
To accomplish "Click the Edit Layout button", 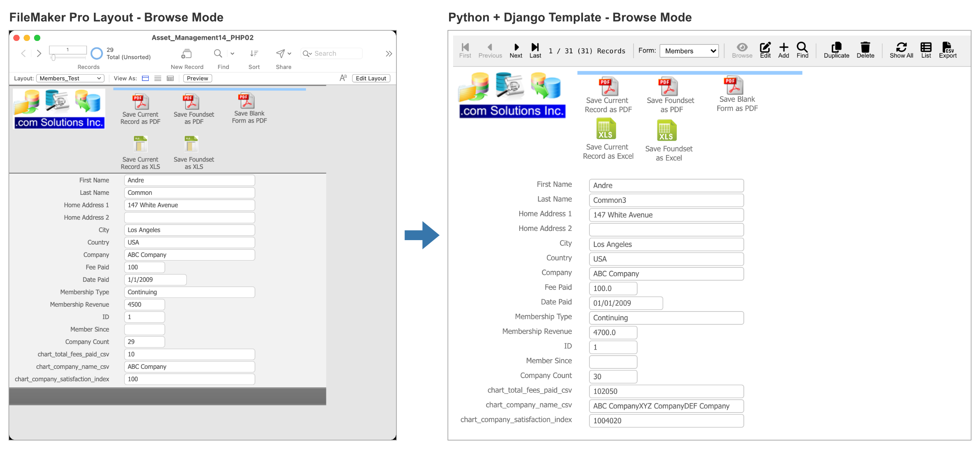I will coord(371,78).
